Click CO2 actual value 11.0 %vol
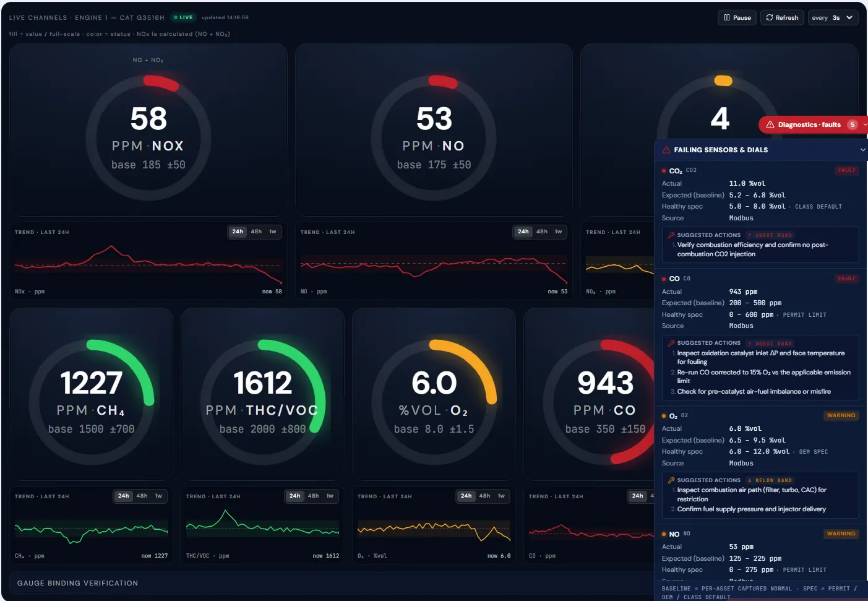 747,184
